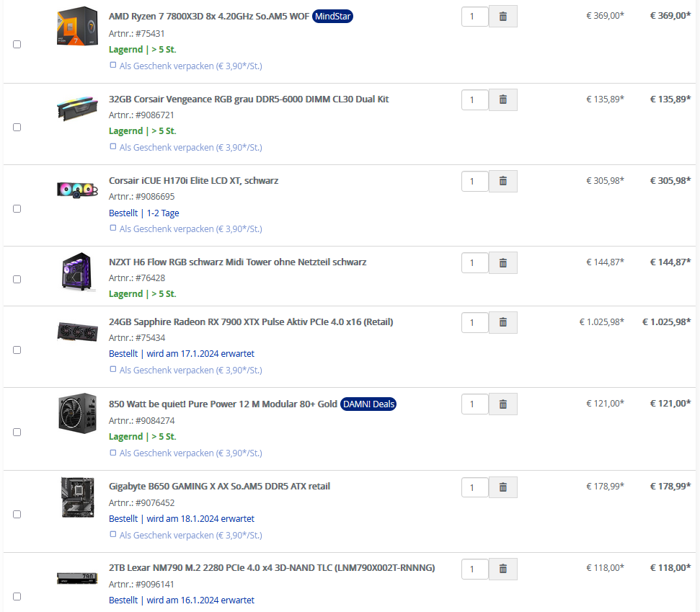
Task: Click the AMD Ryzen 7 box thumbnail
Action: click(78, 26)
